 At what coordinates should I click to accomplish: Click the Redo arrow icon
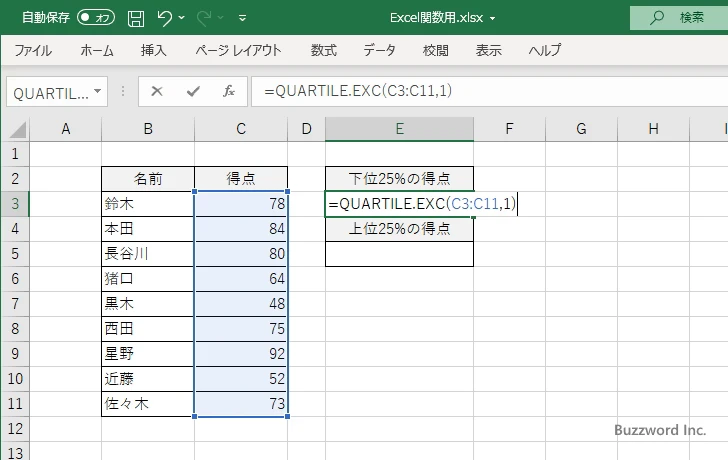click(x=204, y=18)
